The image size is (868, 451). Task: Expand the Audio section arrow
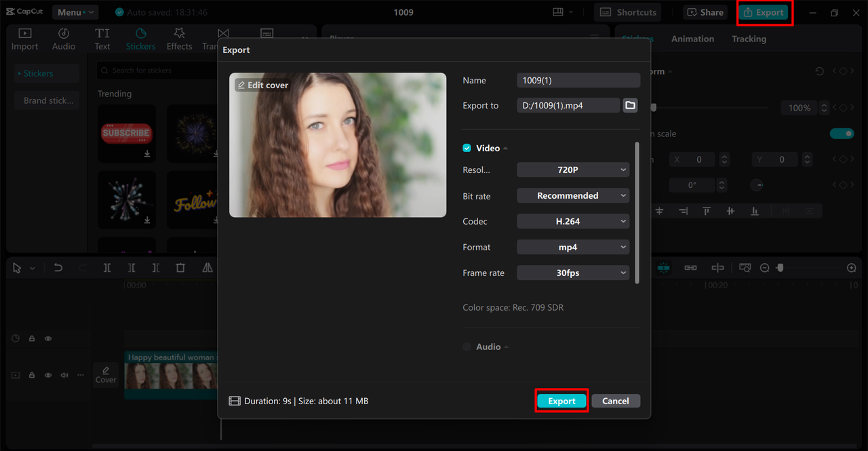(506, 347)
